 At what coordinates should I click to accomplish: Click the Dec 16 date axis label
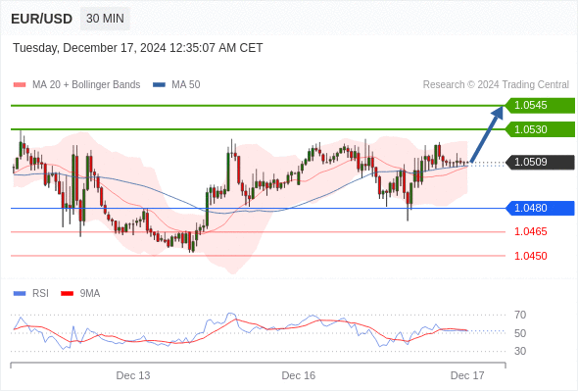[299, 375]
